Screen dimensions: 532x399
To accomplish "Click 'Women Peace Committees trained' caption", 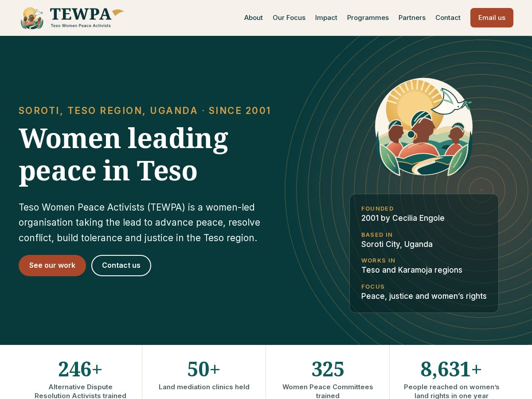I will tap(328, 391).
